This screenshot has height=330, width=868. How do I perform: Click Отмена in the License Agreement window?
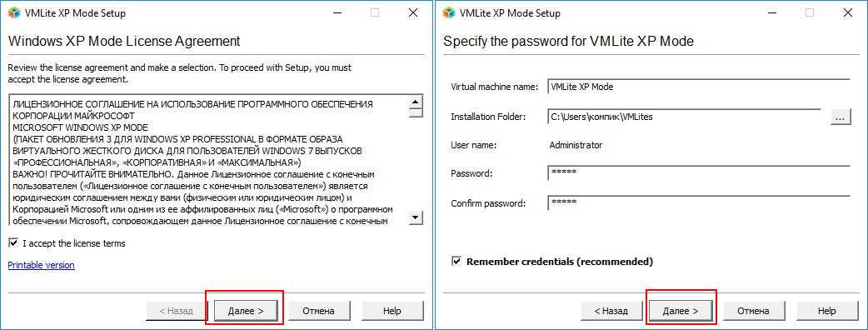[319, 311]
